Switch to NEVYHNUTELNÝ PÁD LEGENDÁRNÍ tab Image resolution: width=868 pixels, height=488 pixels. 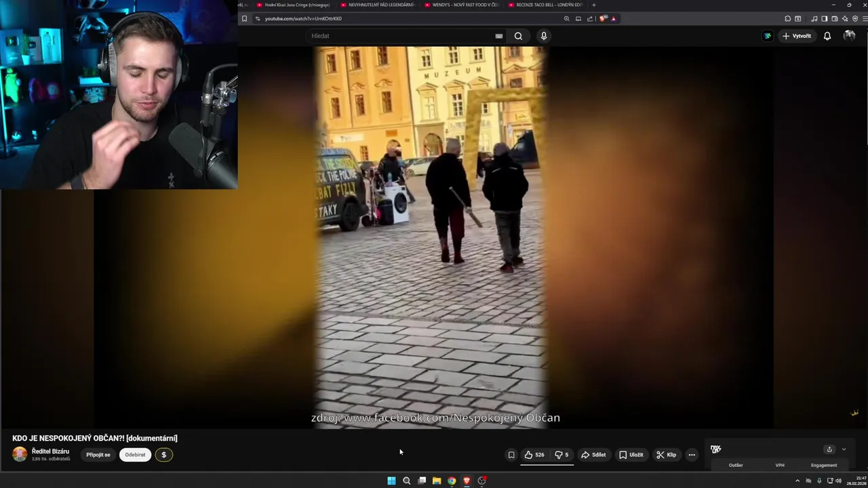click(378, 5)
